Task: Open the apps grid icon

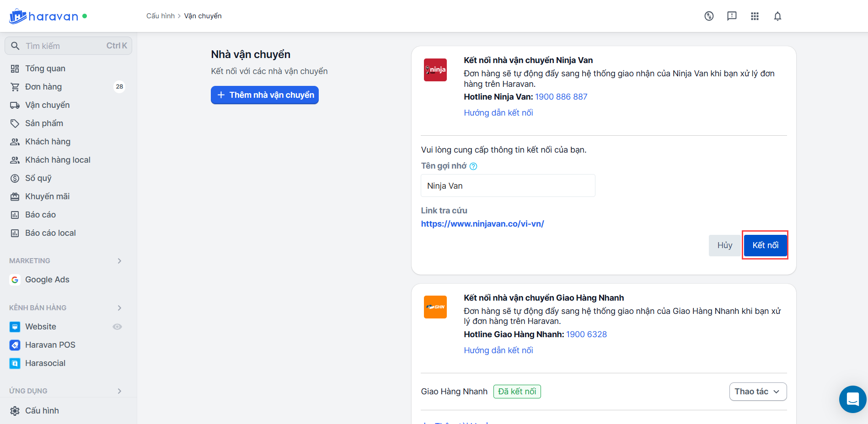Action: 755,16
